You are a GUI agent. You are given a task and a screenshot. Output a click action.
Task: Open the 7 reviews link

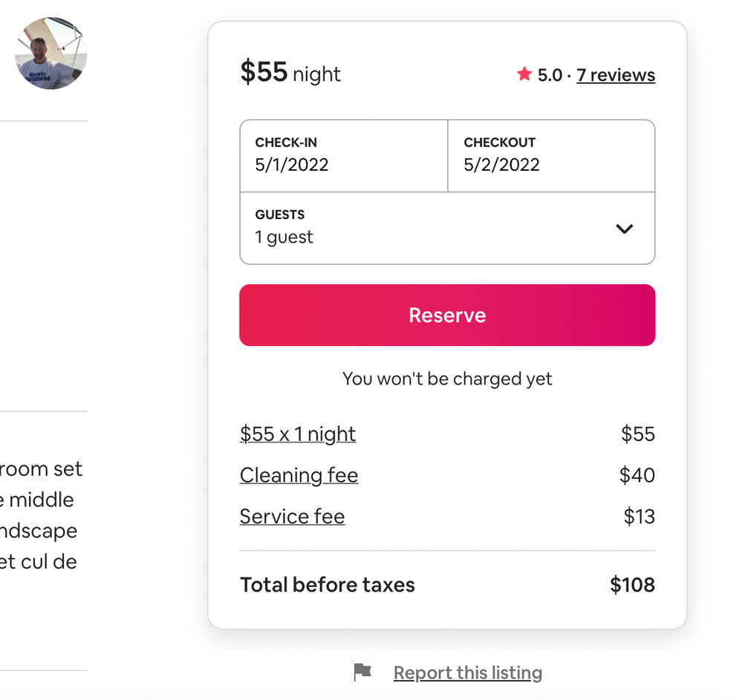[616, 75]
